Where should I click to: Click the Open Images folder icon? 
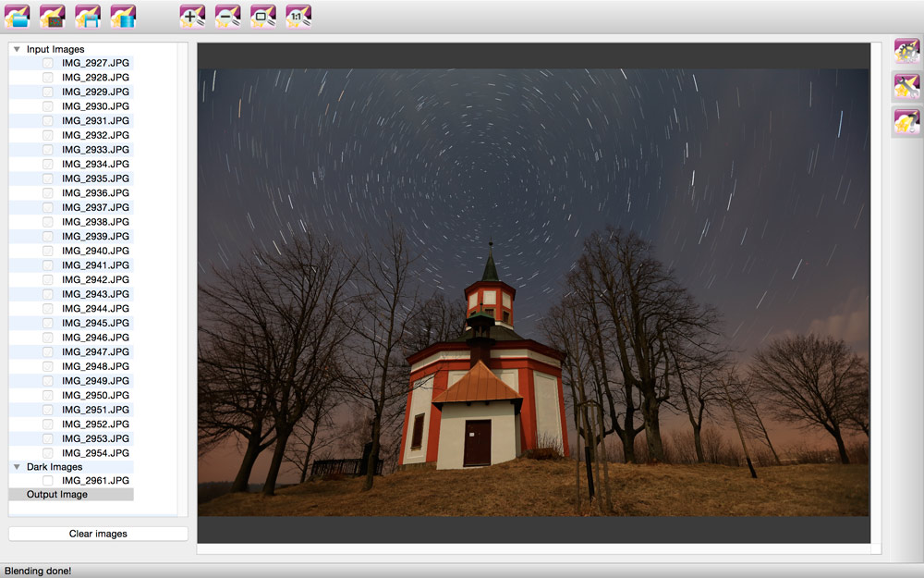pyautogui.click(x=18, y=16)
